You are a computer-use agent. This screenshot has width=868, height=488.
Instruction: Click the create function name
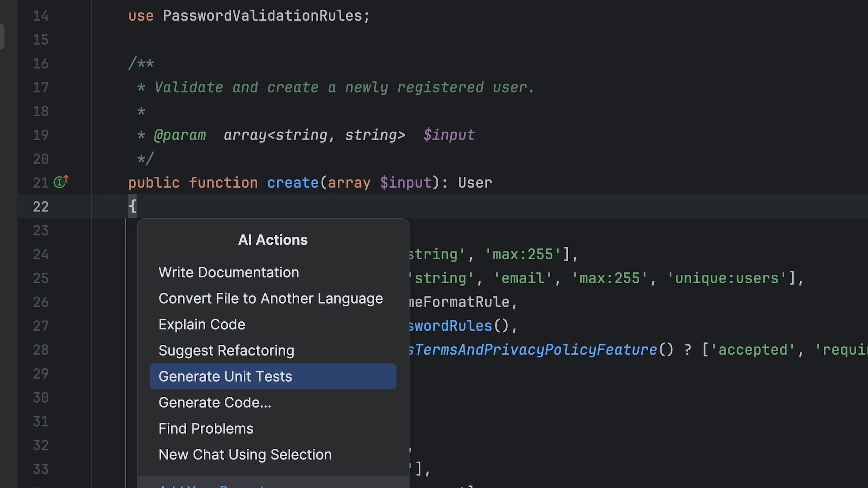pyautogui.click(x=292, y=183)
